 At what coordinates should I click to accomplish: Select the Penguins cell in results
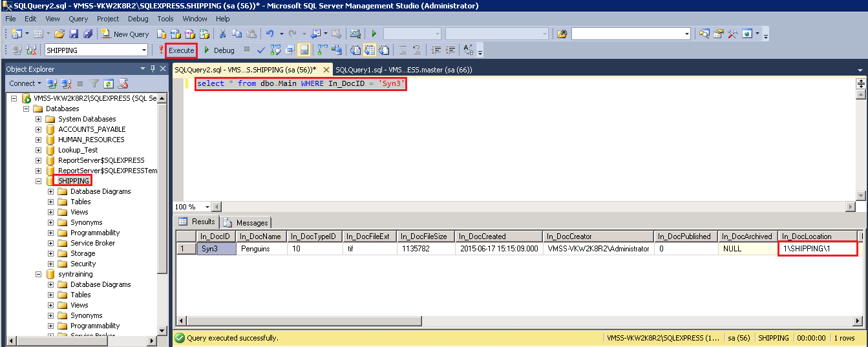(261, 248)
